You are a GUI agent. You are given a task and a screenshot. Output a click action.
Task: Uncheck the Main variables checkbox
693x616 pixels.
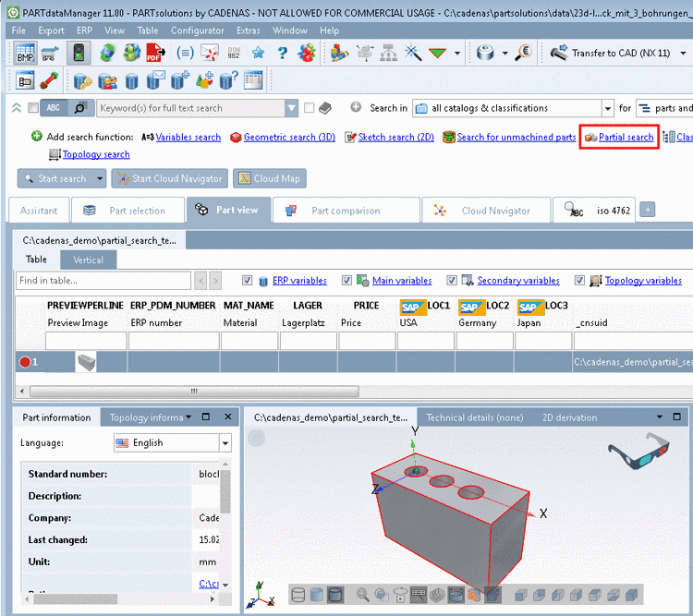346,281
